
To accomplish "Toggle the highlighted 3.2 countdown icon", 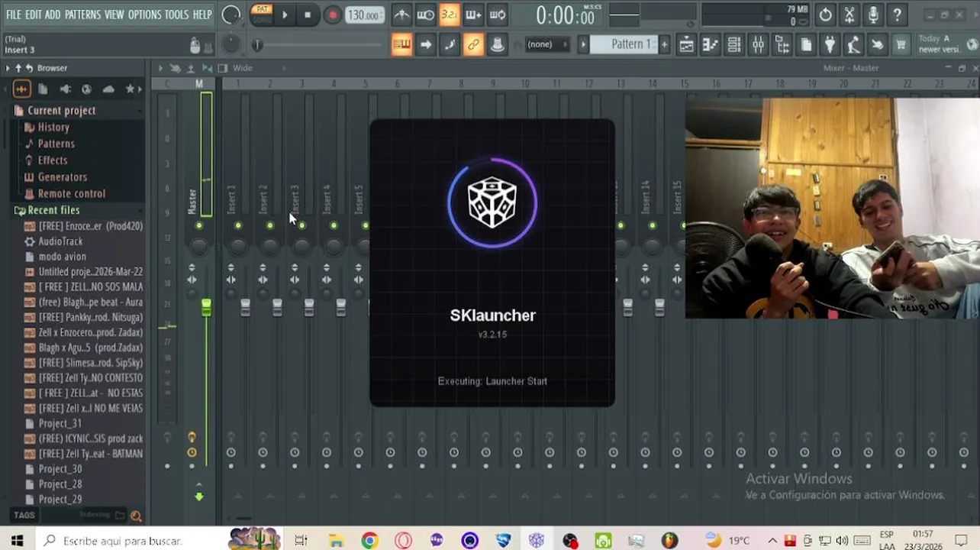I will click(450, 15).
